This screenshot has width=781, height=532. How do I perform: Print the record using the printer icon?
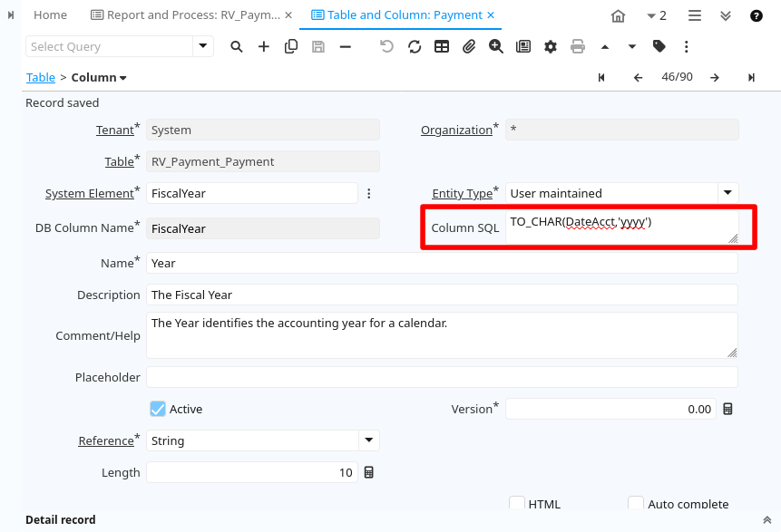pos(578,46)
